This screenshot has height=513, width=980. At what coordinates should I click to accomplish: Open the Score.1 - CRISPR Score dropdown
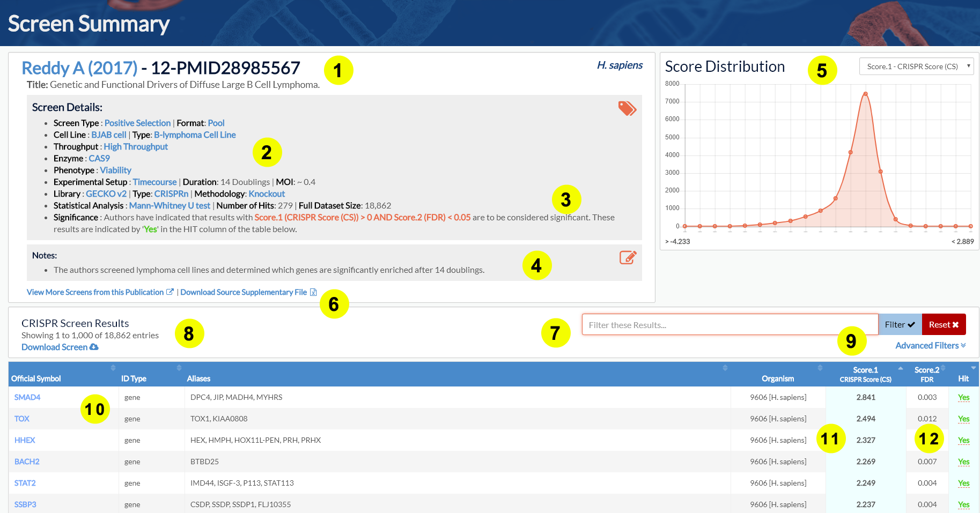point(916,66)
